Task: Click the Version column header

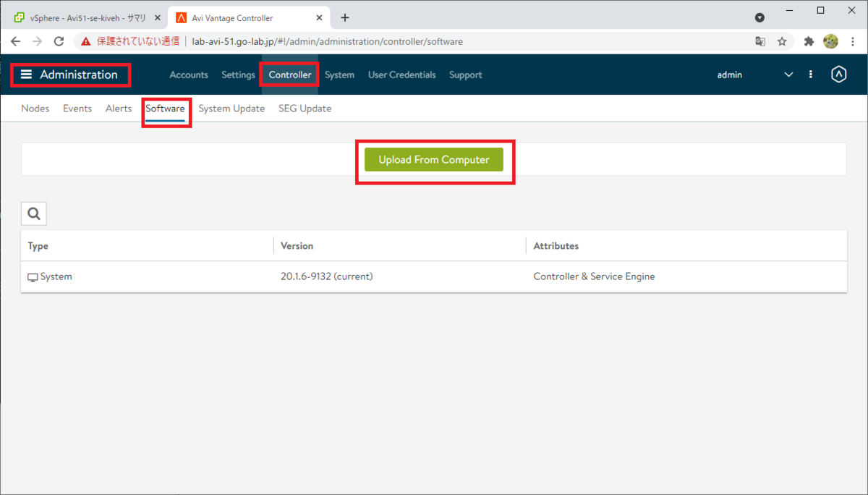Action: point(297,246)
